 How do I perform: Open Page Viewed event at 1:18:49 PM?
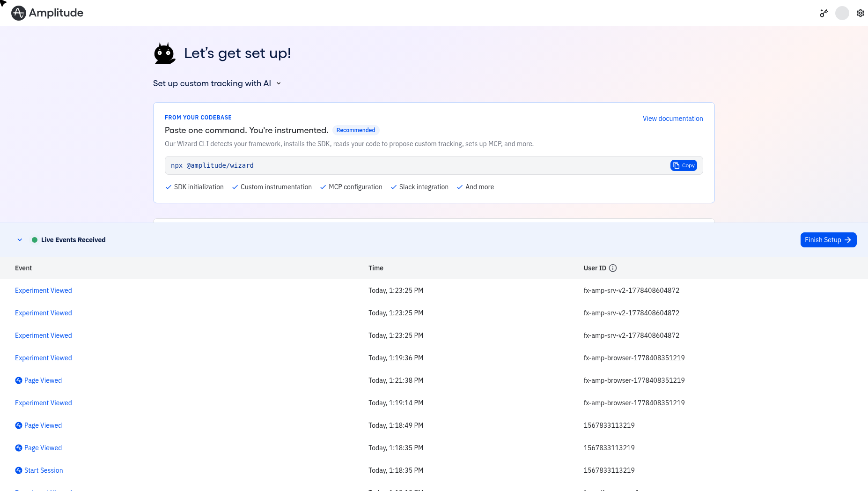pyautogui.click(x=43, y=425)
